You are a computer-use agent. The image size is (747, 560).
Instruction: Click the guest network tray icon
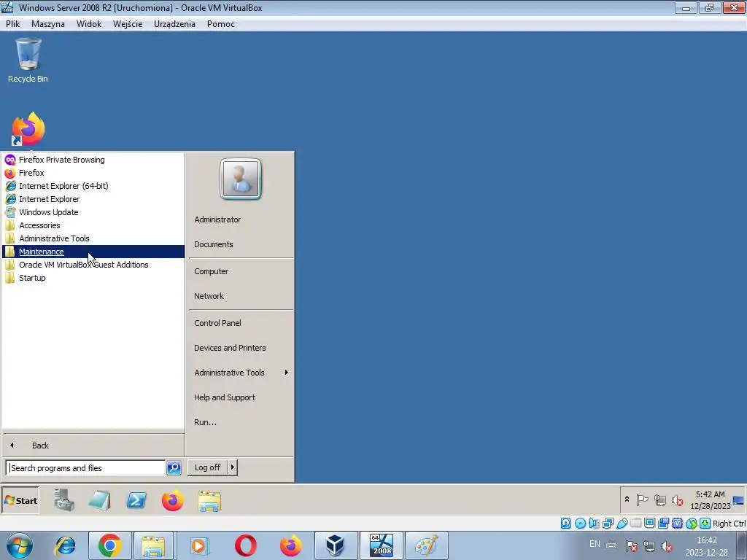tap(659, 500)
